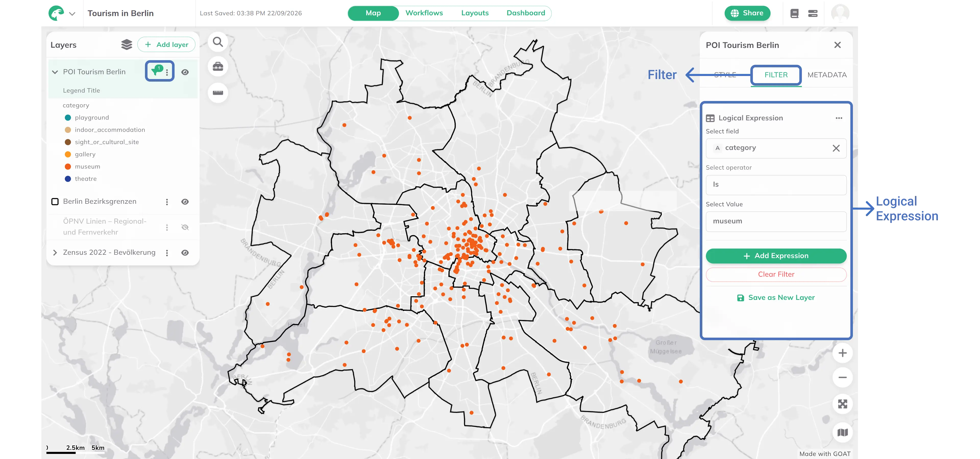Select the ruler measure tool
The image size is (980, 459).
pos(218,92)
